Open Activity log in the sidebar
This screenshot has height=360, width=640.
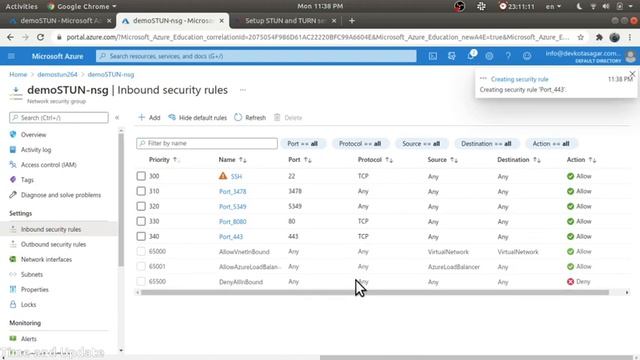36,150
